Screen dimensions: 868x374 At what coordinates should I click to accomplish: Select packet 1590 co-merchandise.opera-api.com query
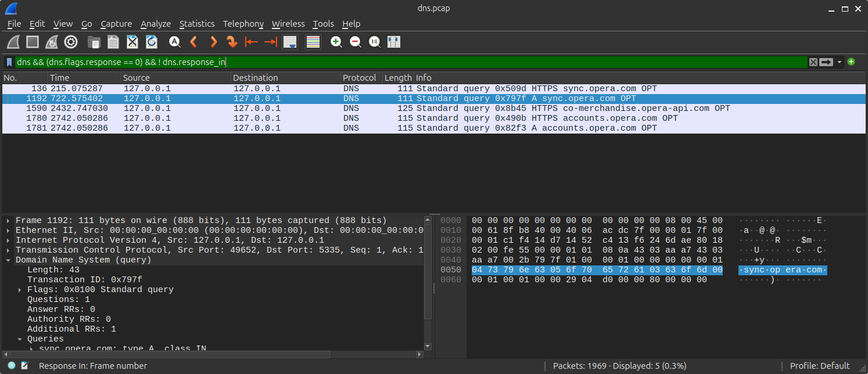click(x=434, y=109)
